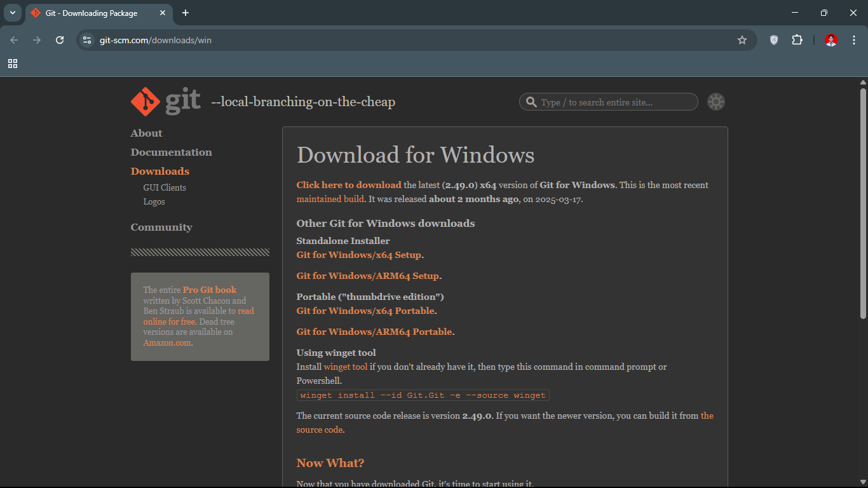Click the user profile avatar icon
Viewport: 868px width, 488px height.
(x=831, y=40)
